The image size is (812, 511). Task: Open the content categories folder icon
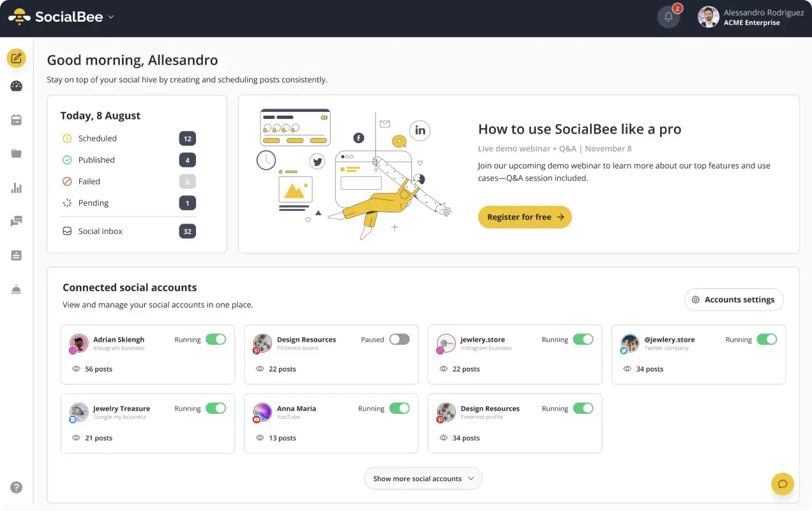16,153
